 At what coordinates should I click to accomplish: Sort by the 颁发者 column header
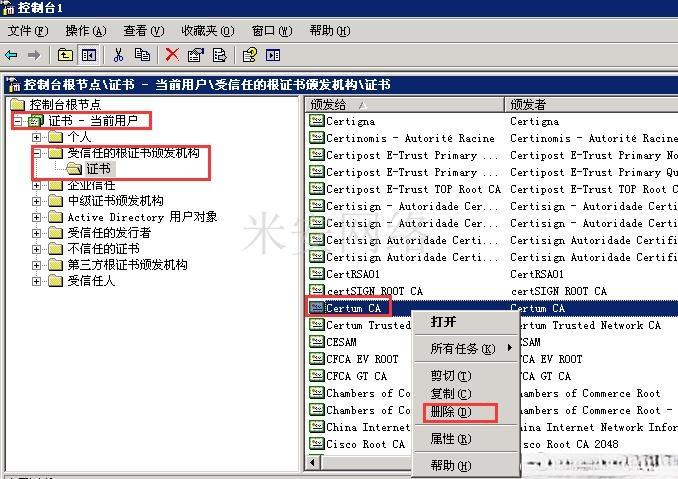coord(592,104)
